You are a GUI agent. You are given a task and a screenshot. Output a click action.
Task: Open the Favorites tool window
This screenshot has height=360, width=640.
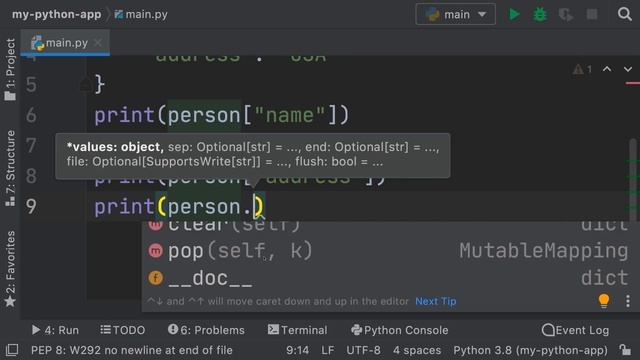pos(10,269)
